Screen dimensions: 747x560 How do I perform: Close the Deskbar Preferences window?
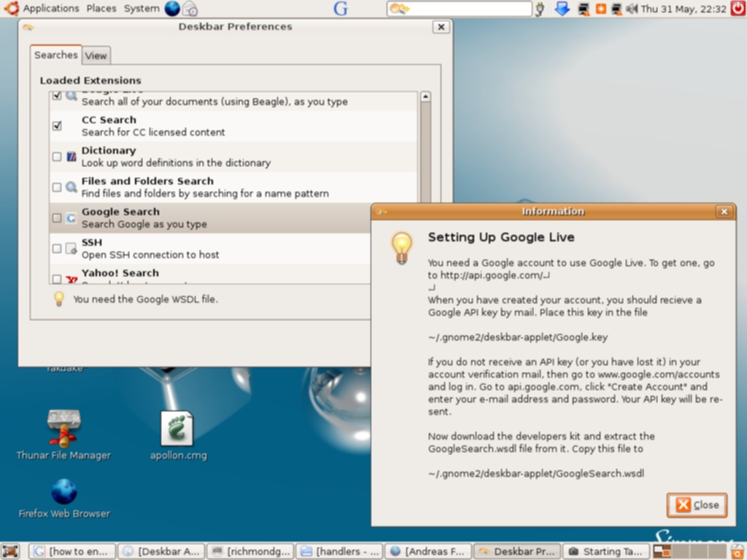click(x=441, y=27)
